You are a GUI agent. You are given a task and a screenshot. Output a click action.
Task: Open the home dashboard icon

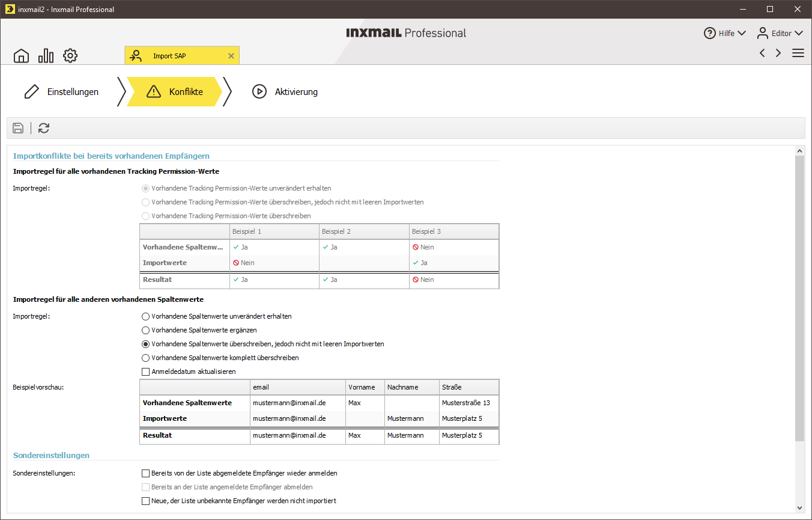(x=21, y=56)
